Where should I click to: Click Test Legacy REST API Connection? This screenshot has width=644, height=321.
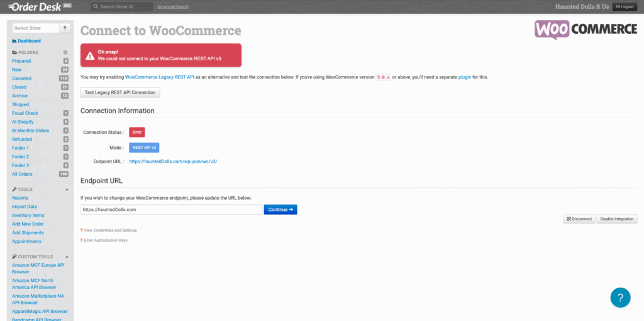[x=120, y=92]
